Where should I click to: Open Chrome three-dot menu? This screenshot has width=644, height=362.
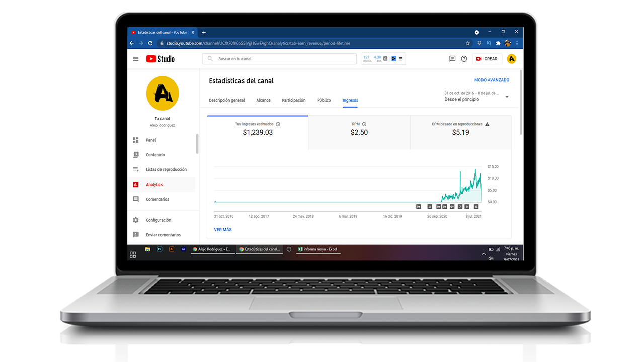(x=517, y=43)
